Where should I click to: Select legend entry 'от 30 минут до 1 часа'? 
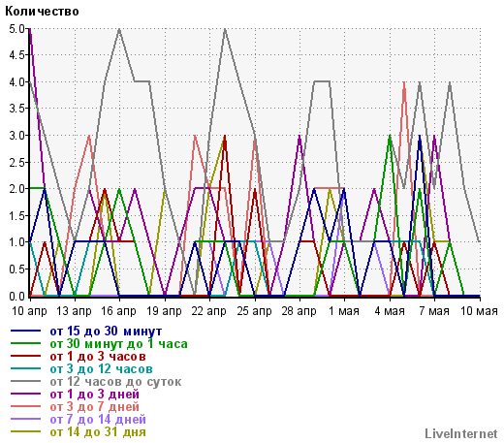pyautogui.click(x=118, y=343)
